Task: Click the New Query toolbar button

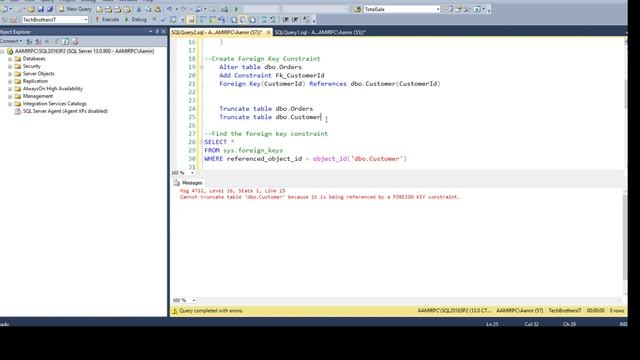Action: pyautogui.click(x=76, y=9)
